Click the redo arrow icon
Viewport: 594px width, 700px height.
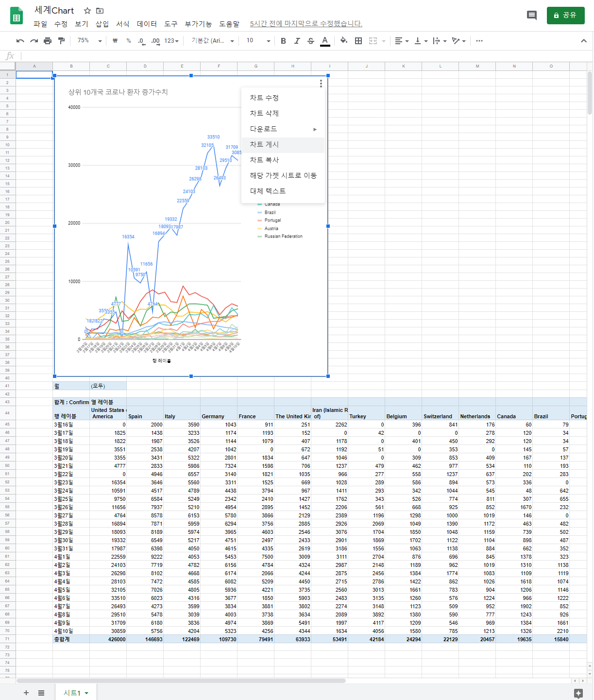(x=34, y=41)
